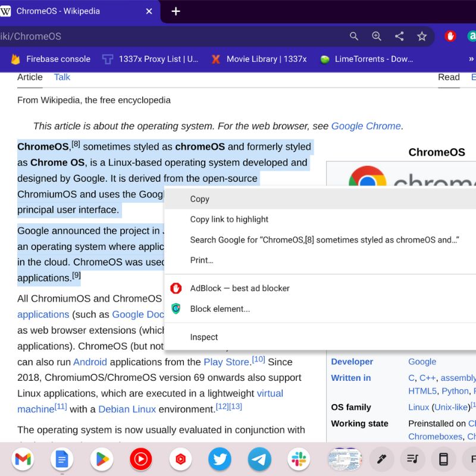Open the browser profile avatar menu
The image size is (476, 476).
(473, 36)
